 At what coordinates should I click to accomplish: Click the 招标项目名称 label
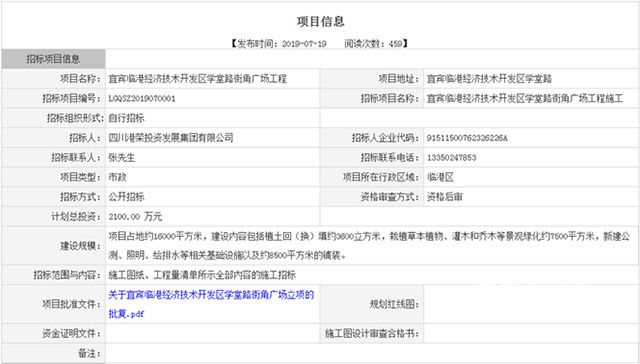coord(390,98)
